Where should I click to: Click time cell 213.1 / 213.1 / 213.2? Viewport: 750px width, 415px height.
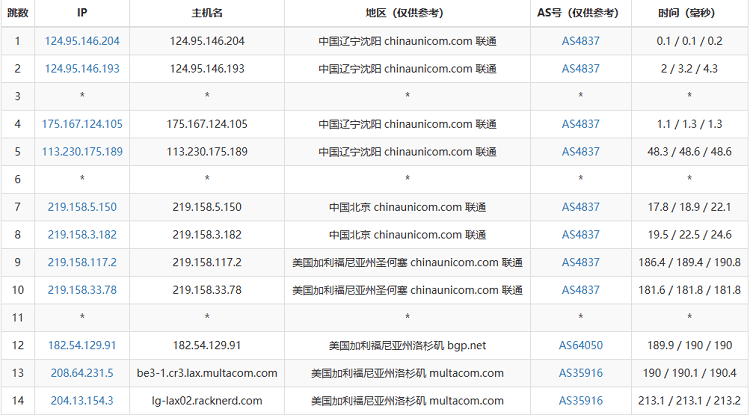click(690, 401)
